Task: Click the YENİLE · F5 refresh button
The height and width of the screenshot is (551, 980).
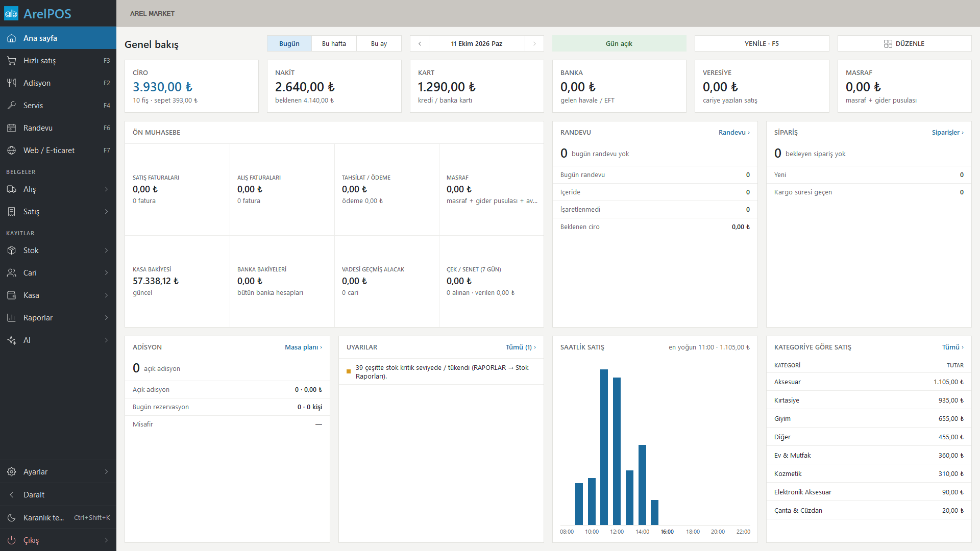Action: (x=762, y=43)
